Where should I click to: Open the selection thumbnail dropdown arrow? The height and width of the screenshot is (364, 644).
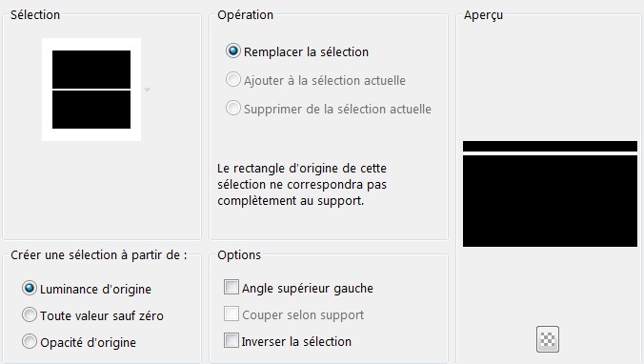click(147, 90)
